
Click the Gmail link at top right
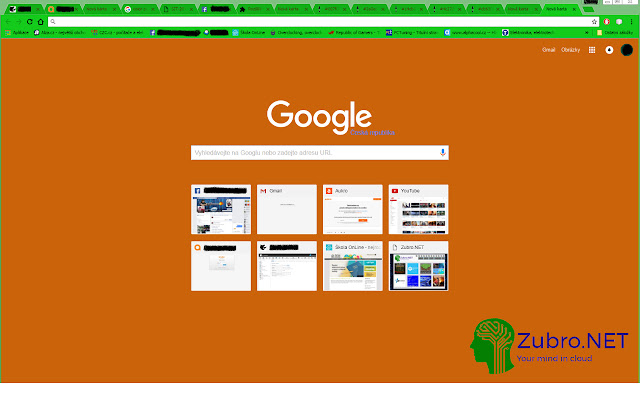(x=549, y=50)
